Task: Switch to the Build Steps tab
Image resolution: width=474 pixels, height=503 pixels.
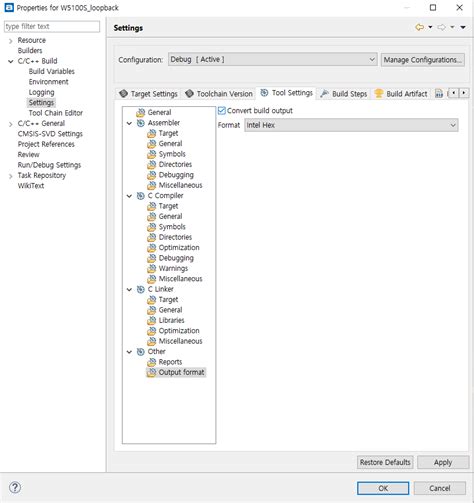Action: [x=344, y=94]
